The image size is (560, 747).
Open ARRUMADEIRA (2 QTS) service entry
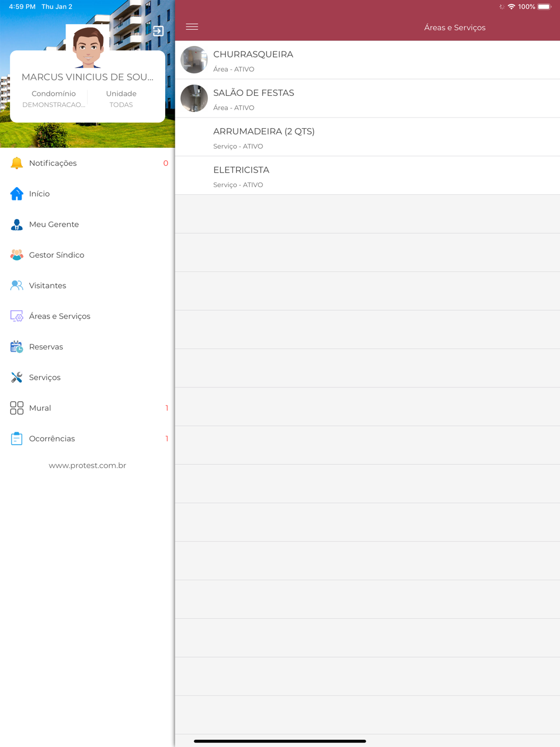pos(367,137)
